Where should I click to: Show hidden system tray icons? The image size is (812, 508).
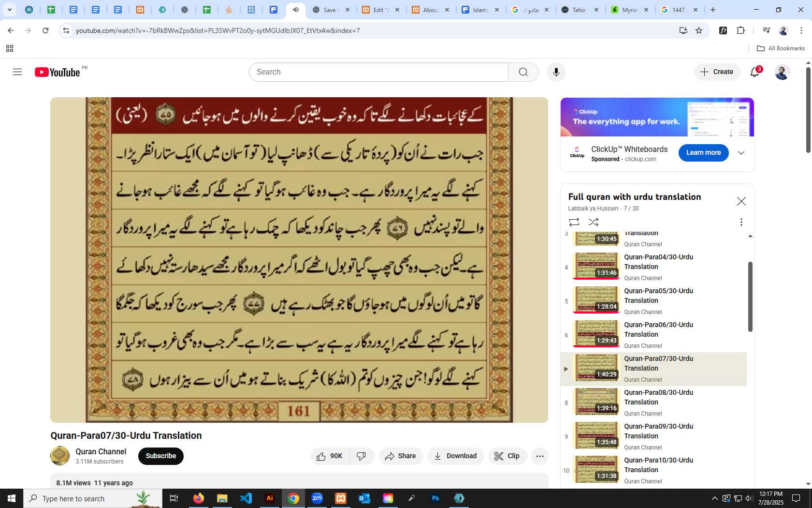tap(714, 498)
